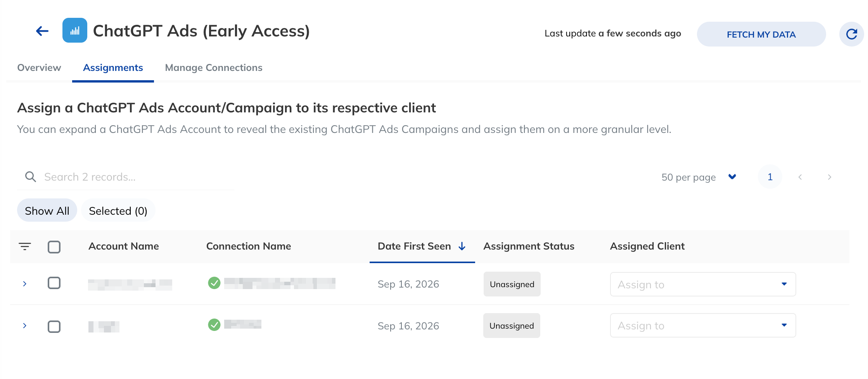Viewport: 868px width, 379px height.
Task: Open the Manage Connections tab
Action: (214, 68)
